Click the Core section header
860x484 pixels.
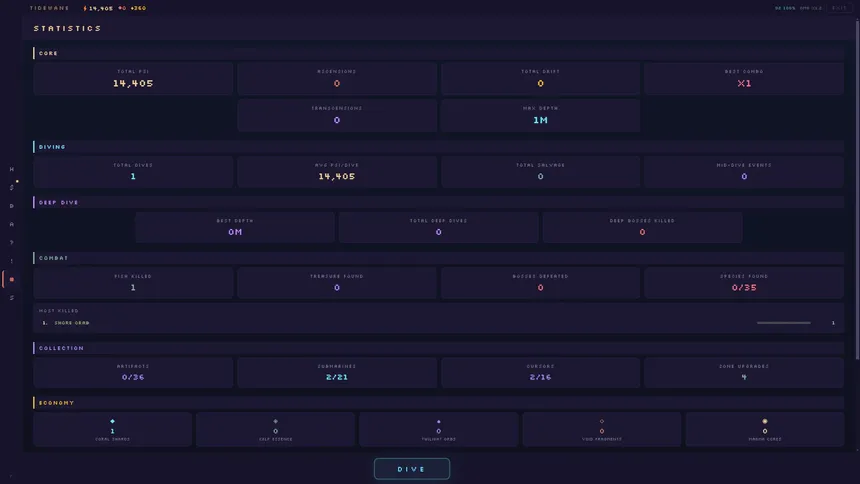point(48,53)
